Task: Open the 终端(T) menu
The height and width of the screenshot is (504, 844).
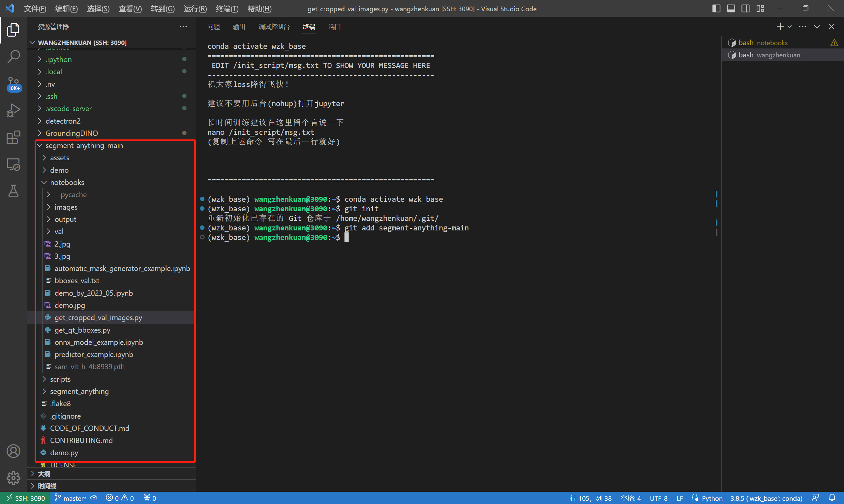Action: (x=227, y=9)
